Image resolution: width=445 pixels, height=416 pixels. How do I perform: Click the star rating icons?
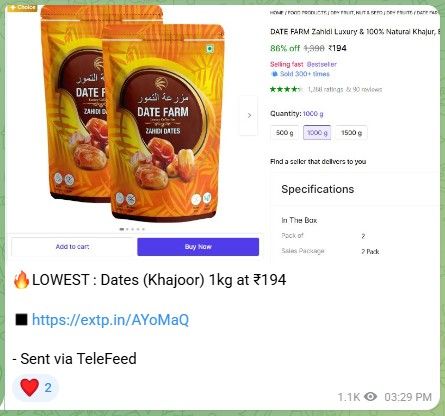click(x=286, y=89)
